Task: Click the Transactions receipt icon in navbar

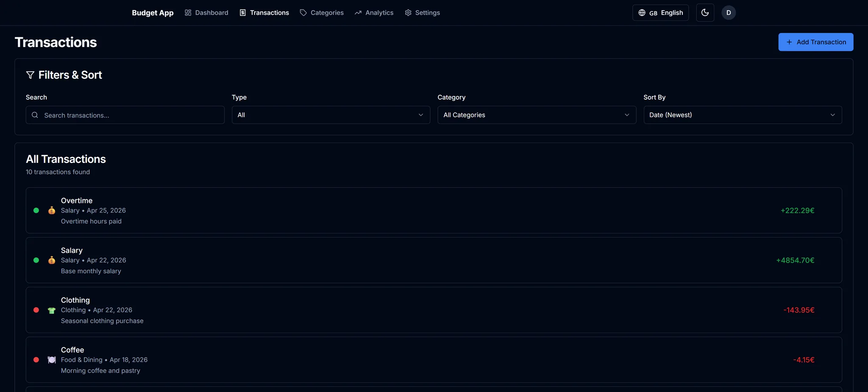Action: 243,13
